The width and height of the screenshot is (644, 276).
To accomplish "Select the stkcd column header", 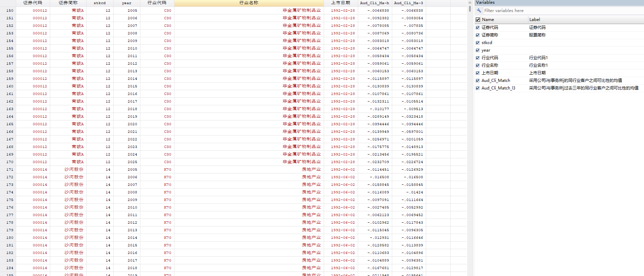I will click(100, 3).
